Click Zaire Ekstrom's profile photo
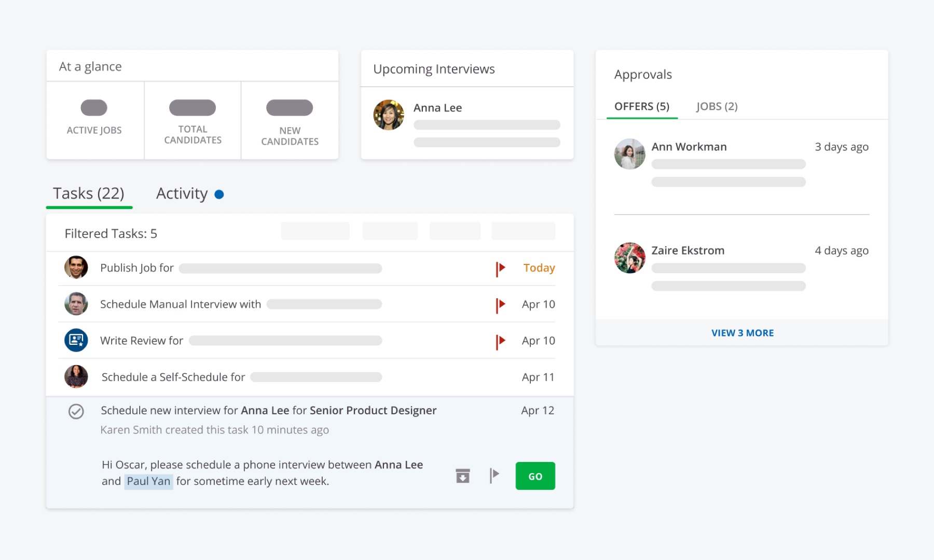Image resolution: width=934 pixels, height=560 pixels. click(x=629, y=258)
